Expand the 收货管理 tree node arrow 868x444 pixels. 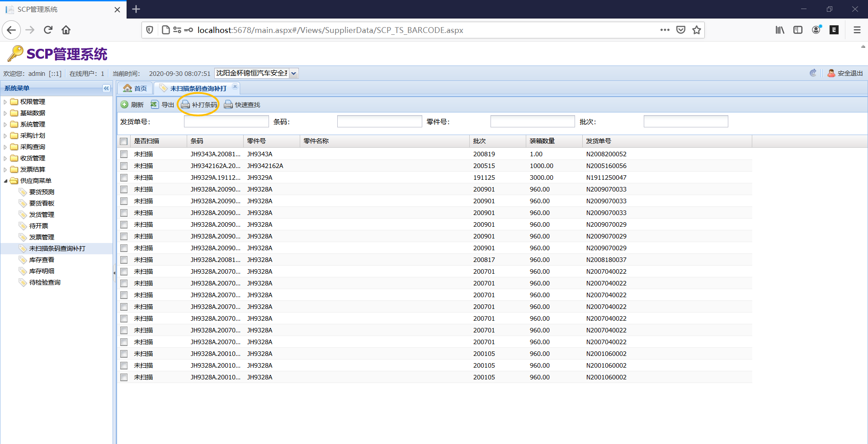5,158
